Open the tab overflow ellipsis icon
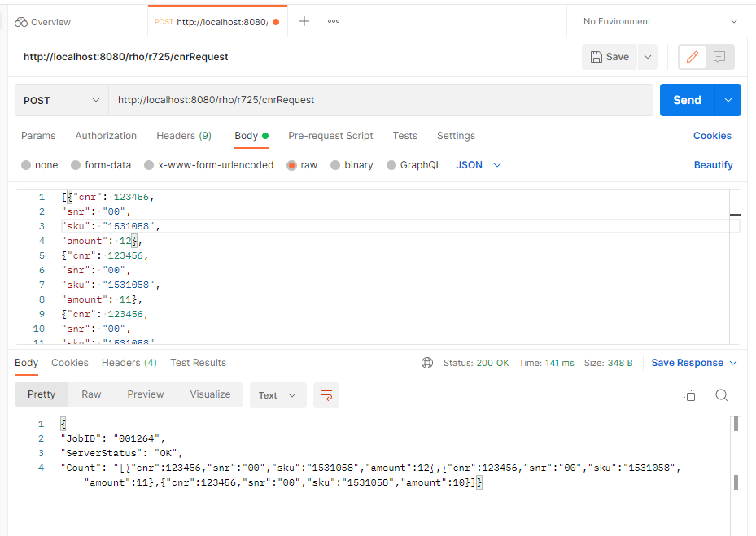This screenshot has height=536, width=756. pos(333,21)
